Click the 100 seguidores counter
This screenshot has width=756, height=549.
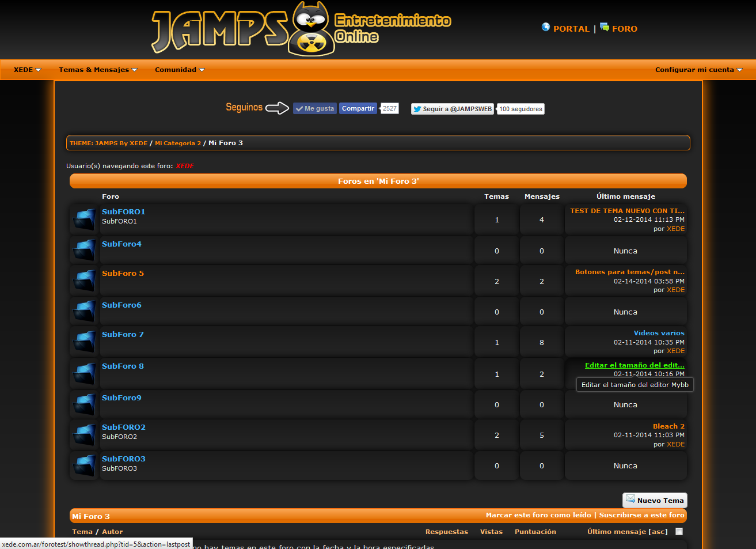coord(521,109)
